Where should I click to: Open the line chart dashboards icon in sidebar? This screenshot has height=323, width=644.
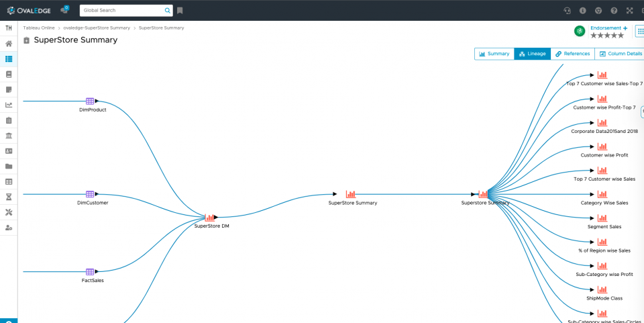(x=9, y=105)
